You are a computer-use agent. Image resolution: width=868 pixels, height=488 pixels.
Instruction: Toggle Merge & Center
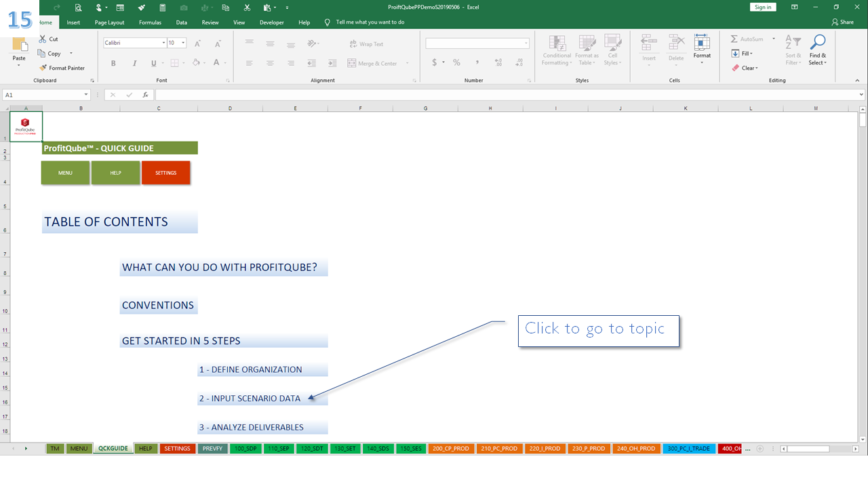click(x=372, y=63)
